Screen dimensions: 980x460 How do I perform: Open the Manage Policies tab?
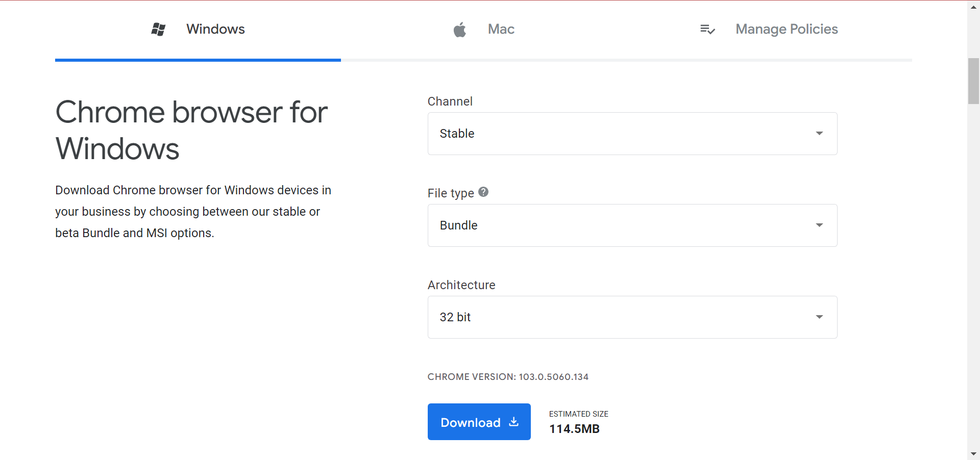click(x=769, y=30)
